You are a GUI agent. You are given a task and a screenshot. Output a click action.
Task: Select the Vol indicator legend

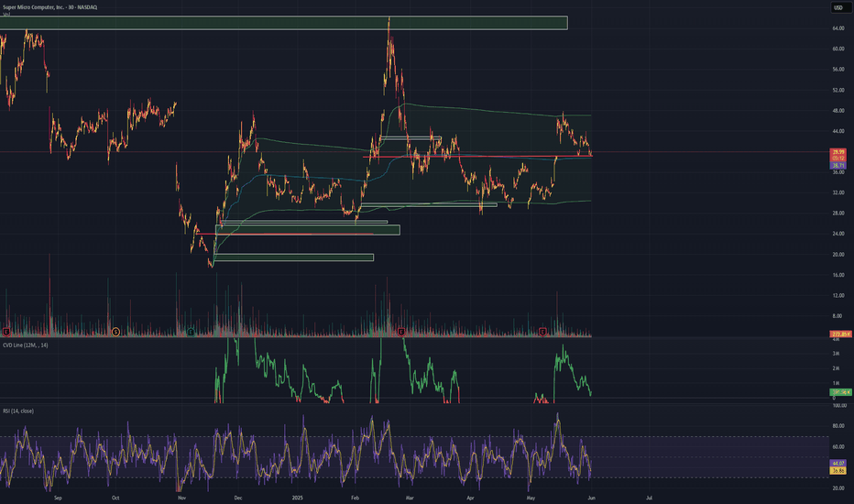coord(6,14)
